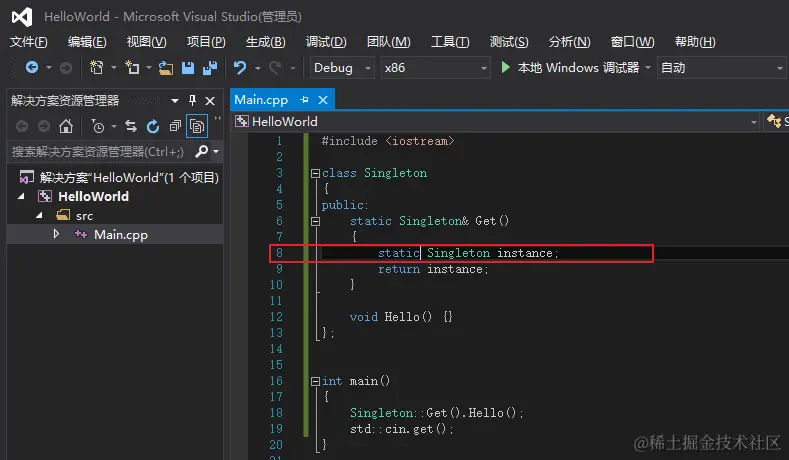Collapse the class Singleton code block
This screenshot has height=460, width=789.
(x=315, y=174)
